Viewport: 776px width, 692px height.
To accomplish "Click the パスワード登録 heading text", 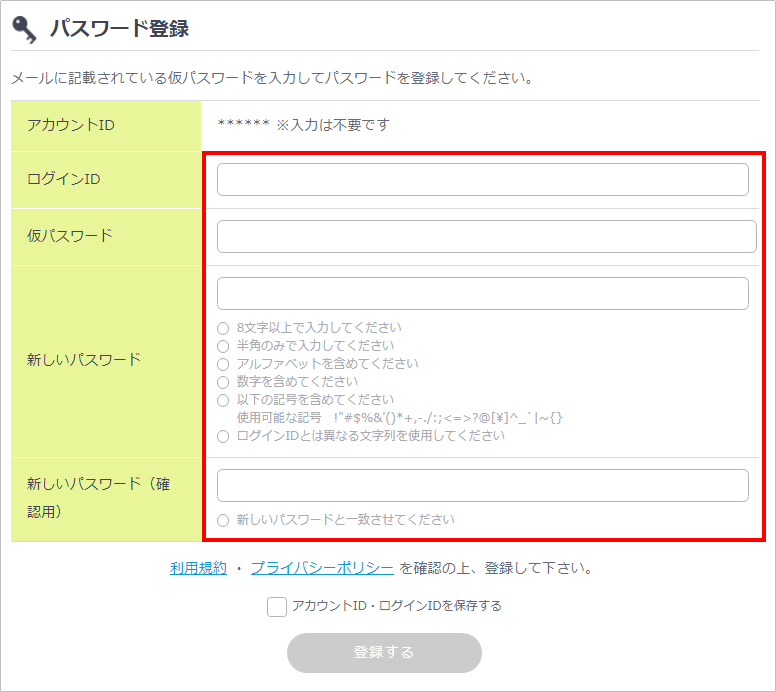I will coord(119,29).
